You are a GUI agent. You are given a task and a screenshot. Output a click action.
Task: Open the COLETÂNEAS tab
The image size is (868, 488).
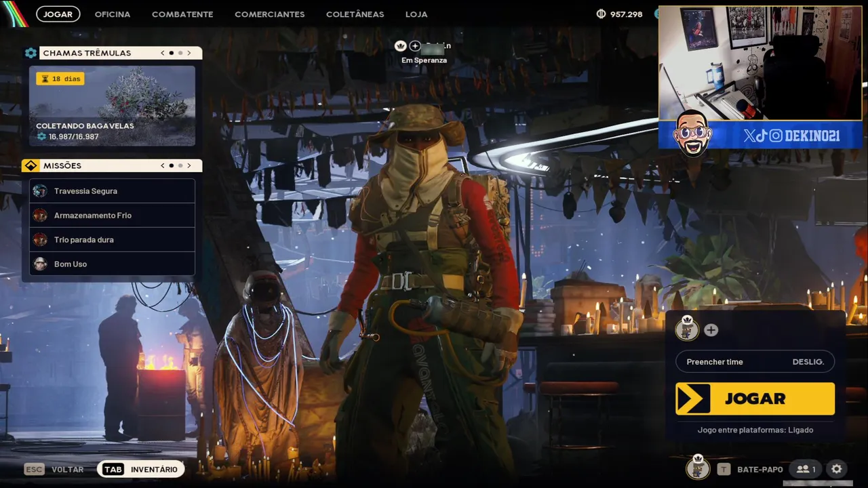click(355, 14)
